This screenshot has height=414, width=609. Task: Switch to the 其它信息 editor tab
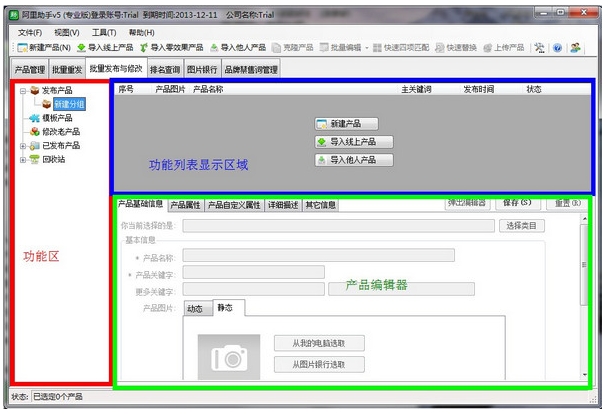[320, 205]
